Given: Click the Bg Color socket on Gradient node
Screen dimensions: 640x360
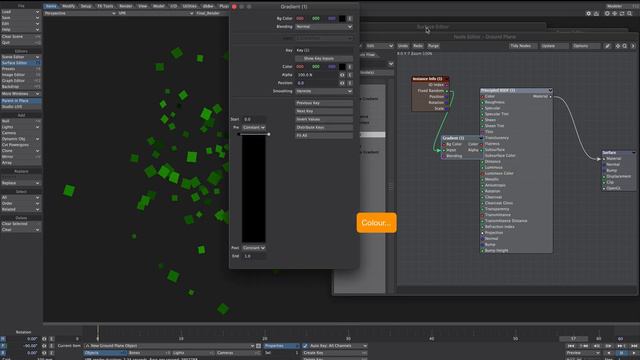Looking at the screenshot, I should [444, 144].
